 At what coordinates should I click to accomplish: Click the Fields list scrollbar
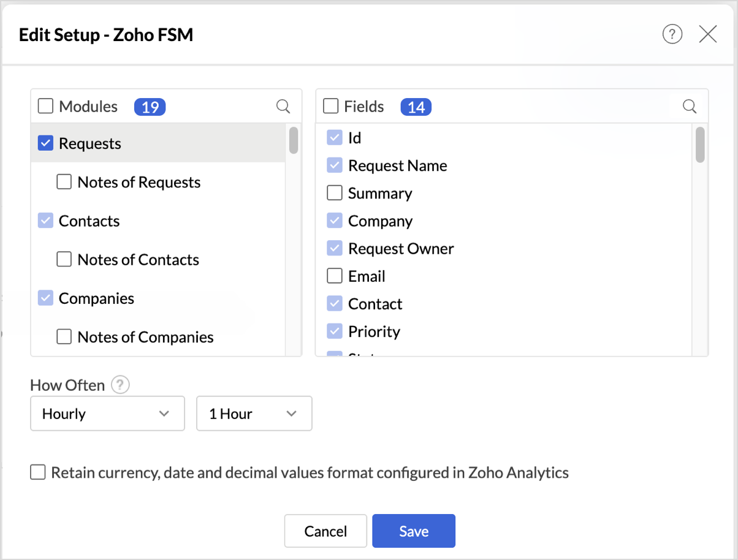click(700, 145)
